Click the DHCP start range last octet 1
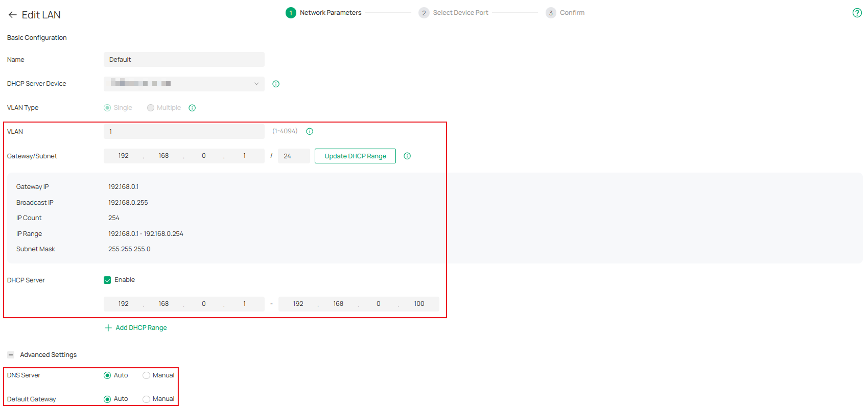The image size is (868, 408). point(244,304)
